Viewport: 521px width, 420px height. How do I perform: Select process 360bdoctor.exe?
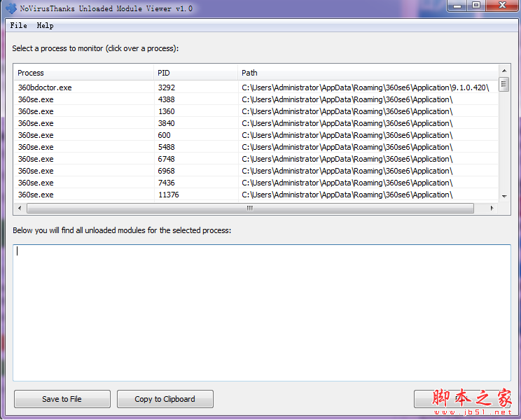(x=256, y=87)
